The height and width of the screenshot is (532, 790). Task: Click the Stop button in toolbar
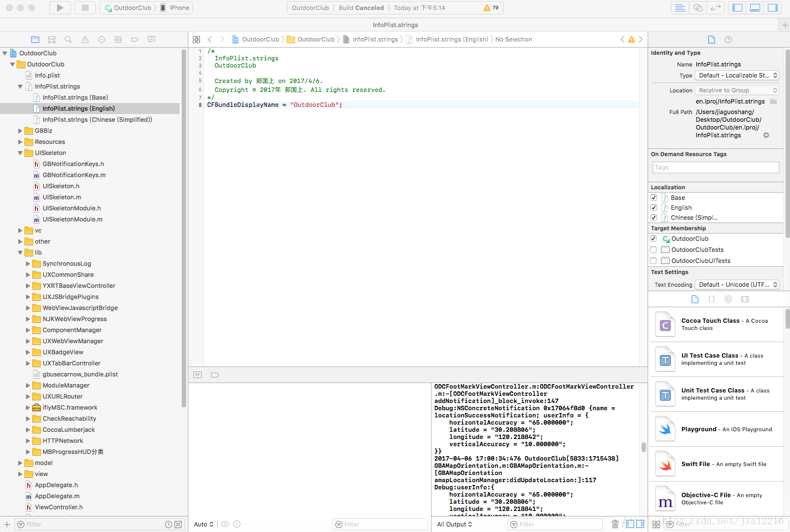pos(85,8)
